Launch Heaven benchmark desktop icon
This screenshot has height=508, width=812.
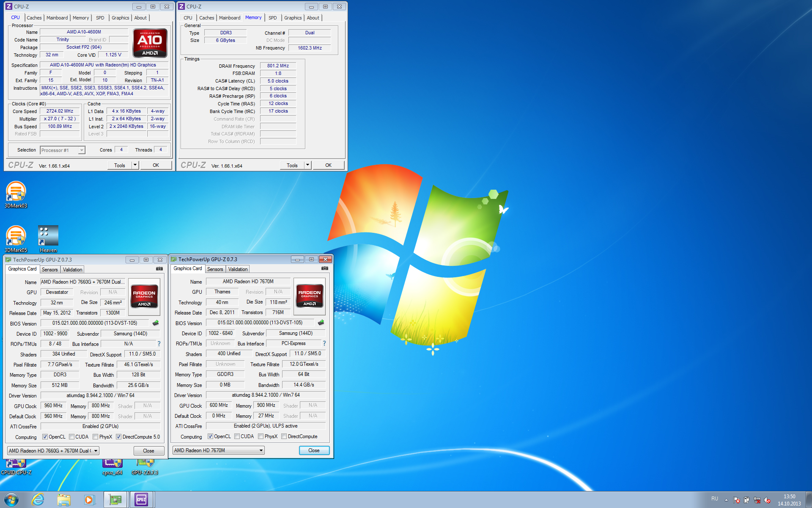click(48, 239)
